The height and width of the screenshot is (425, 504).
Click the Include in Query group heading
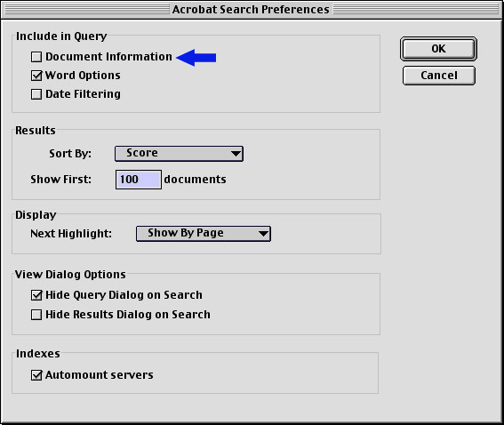point(61,36)
